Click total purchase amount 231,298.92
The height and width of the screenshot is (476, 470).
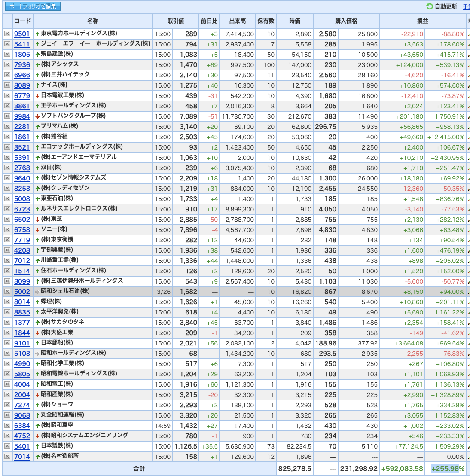coord(359,469)
